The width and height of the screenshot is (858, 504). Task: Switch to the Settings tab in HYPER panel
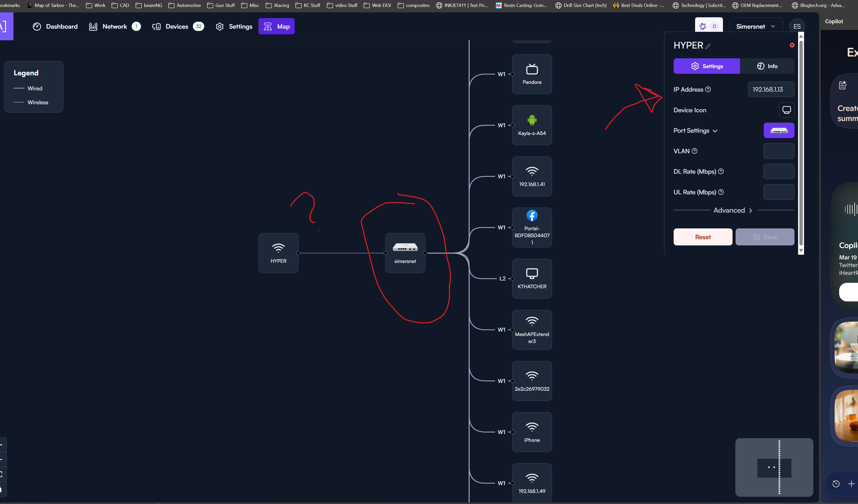(706, 66)
